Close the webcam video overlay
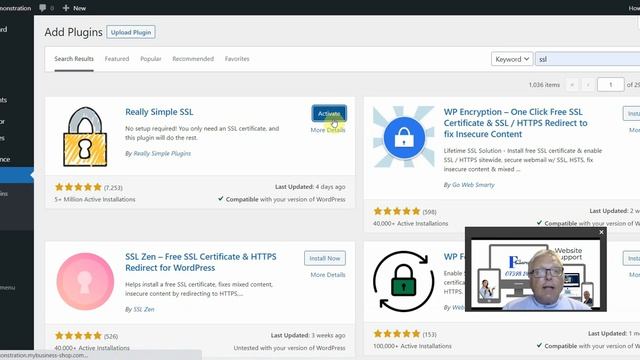The image size is (640, 360). [x=601, y=232]
